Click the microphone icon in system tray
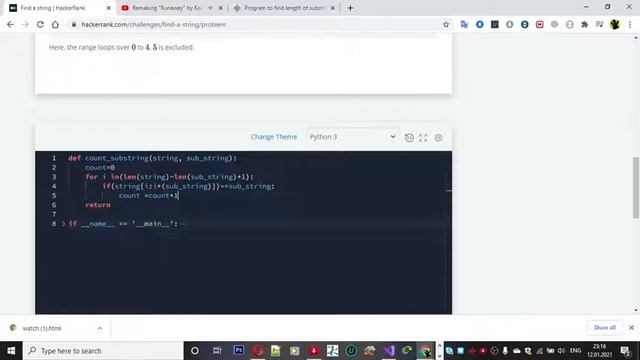The height and width of the screenshot is (360, 640). point(505,351)
